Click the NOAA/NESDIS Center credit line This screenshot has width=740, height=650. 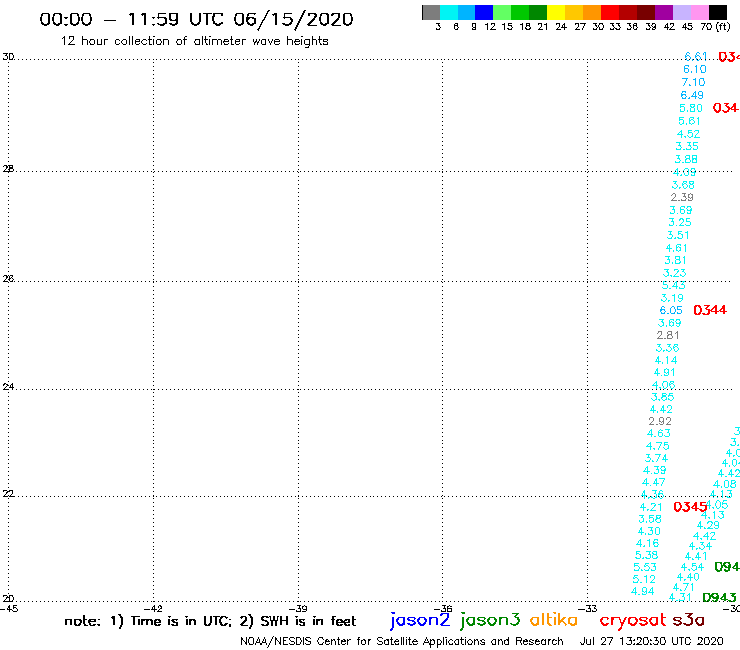click(402, 641)
